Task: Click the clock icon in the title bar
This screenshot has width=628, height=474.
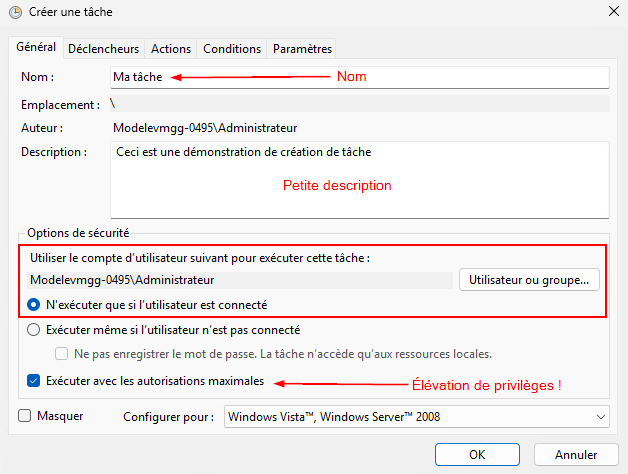Action: (16, 12)
